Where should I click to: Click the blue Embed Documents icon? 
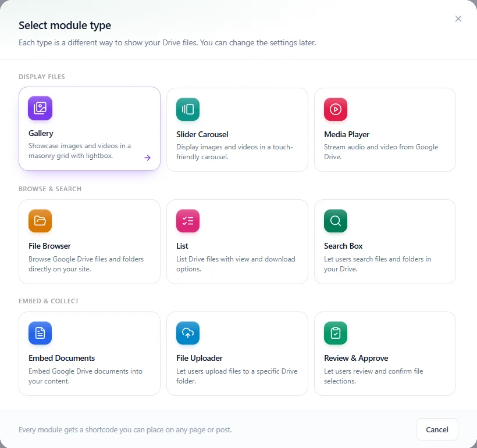[x=40, y=333]
